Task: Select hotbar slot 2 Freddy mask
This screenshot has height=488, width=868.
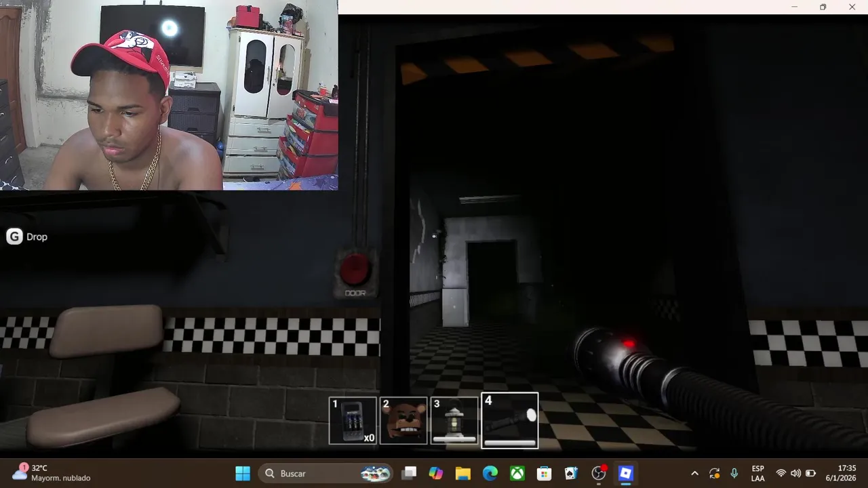Action: point(403,421)
